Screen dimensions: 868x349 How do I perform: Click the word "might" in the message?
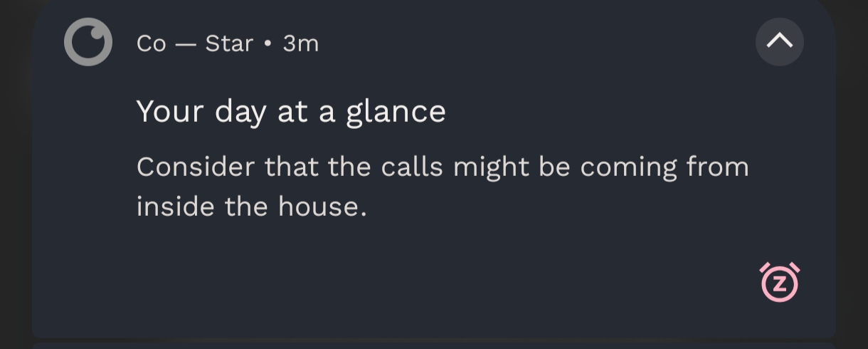[491, 168]
